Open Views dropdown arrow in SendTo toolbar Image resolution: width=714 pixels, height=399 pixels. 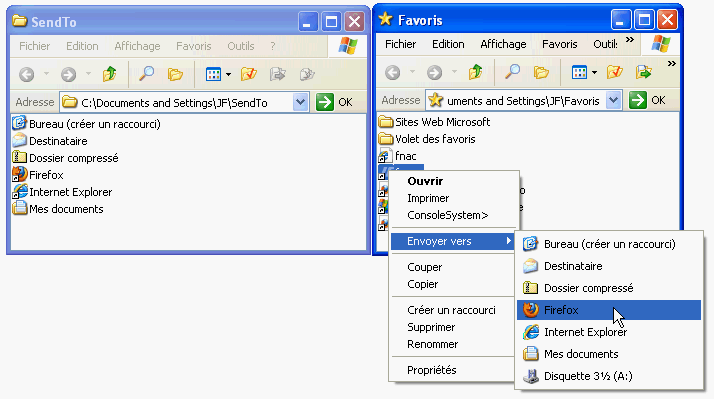(229, 75)
